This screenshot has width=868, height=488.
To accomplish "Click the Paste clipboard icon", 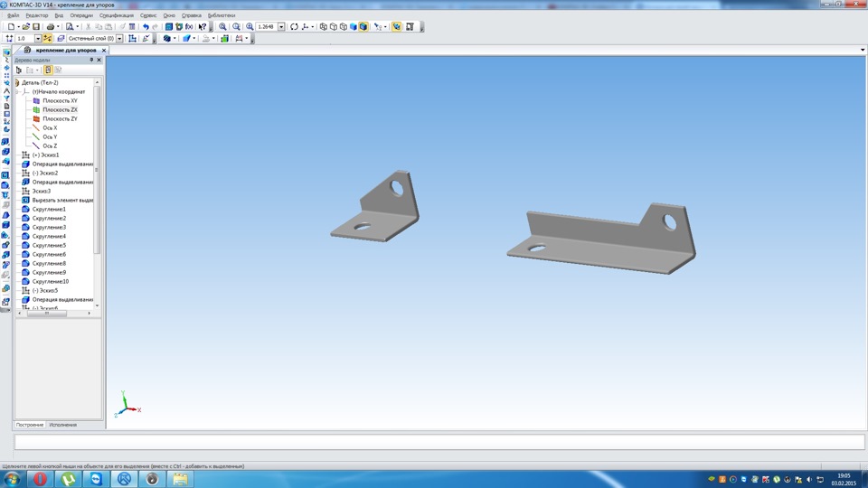I will [109, 26].
